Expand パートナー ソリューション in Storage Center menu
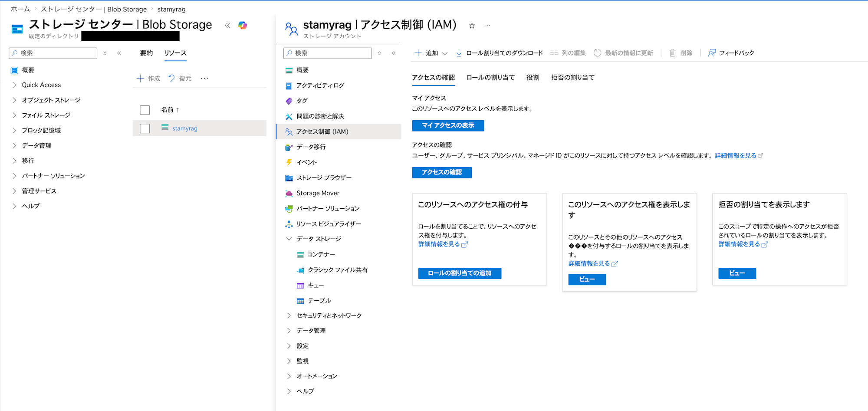This screenshot has height=411, width=868. click(14, 176)
